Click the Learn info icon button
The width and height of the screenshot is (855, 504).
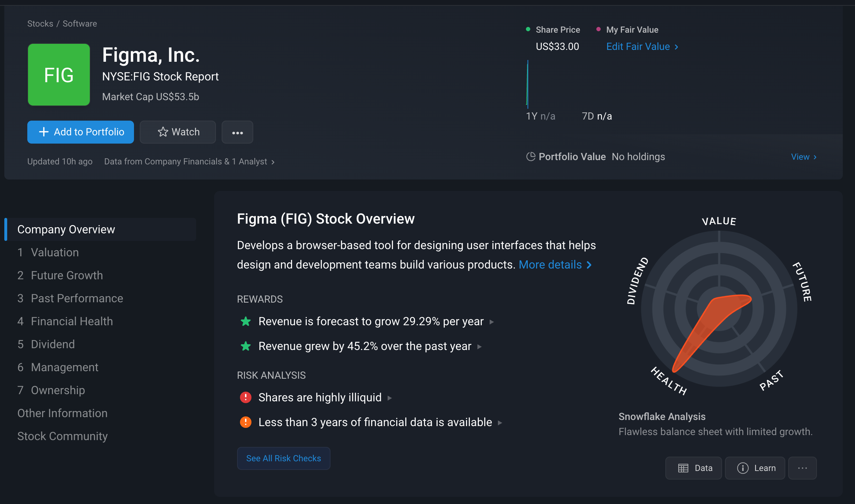click(x=755, y=468)
